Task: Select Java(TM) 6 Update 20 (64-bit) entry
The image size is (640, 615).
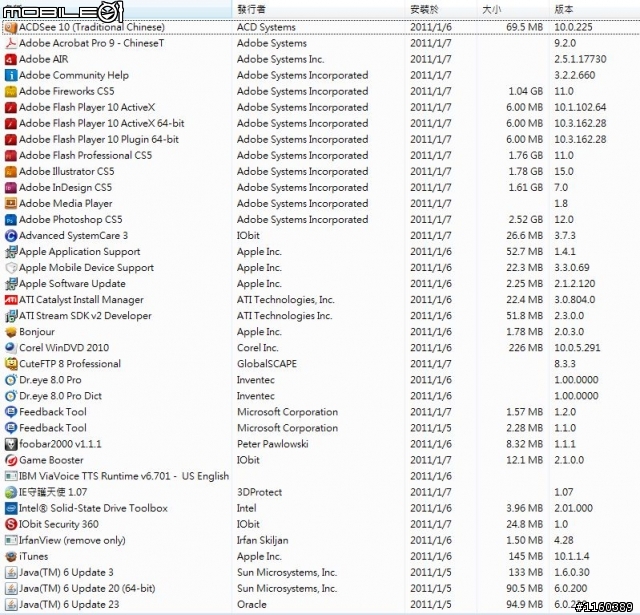Action: (87, 588)
